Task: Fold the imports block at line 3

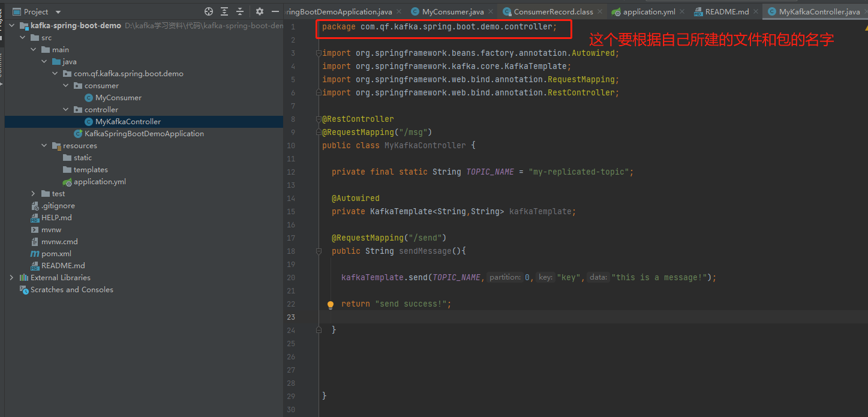Action: pyautogui.click(x=319, y=53)
